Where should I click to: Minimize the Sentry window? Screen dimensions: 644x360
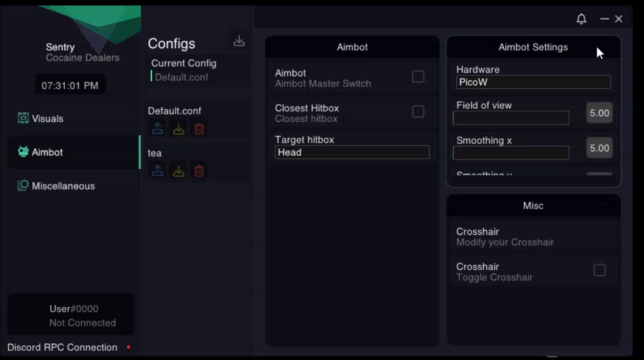pos(604,19)
